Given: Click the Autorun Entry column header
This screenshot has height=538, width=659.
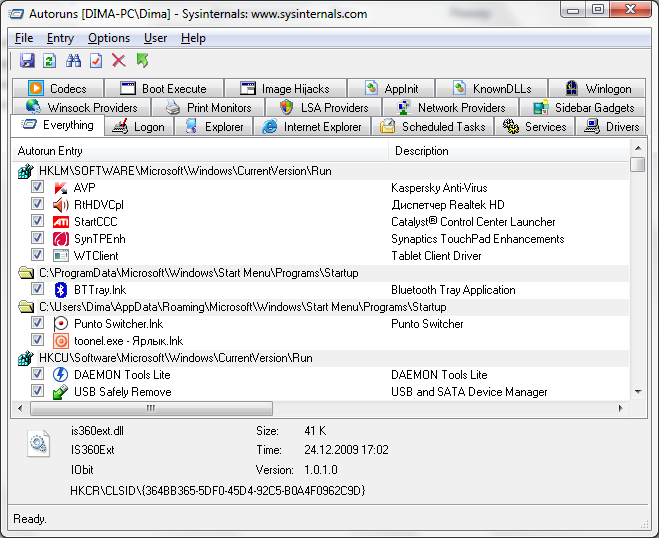Looking at the screenshot, I should coord(200,151).
